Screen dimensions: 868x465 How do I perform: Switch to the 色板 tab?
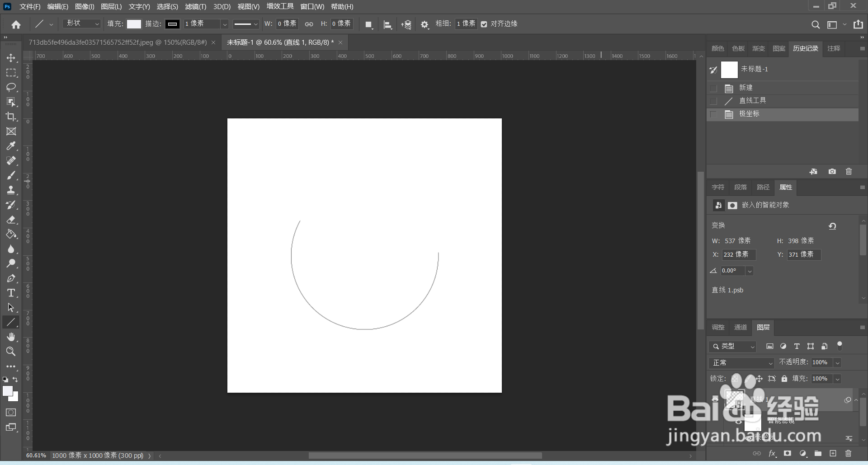(x=738, y=49)
